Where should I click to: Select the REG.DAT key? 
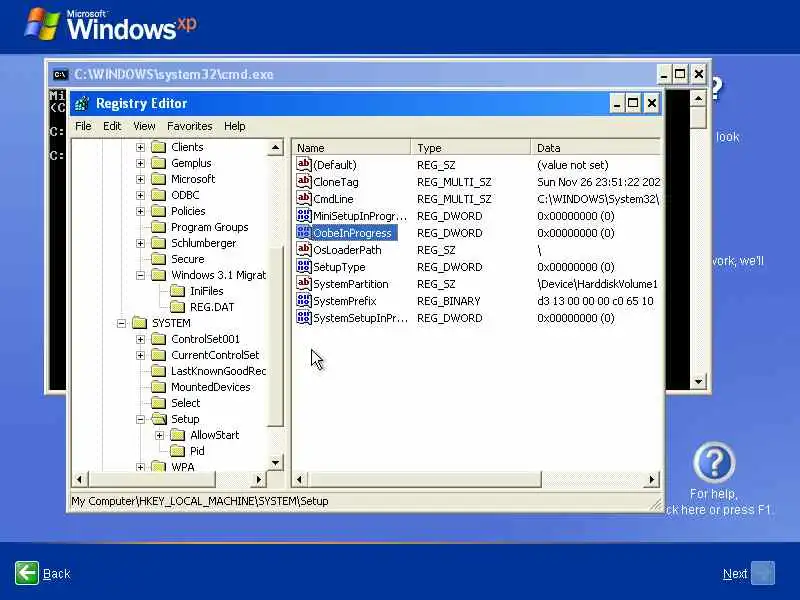coord(212,307)
